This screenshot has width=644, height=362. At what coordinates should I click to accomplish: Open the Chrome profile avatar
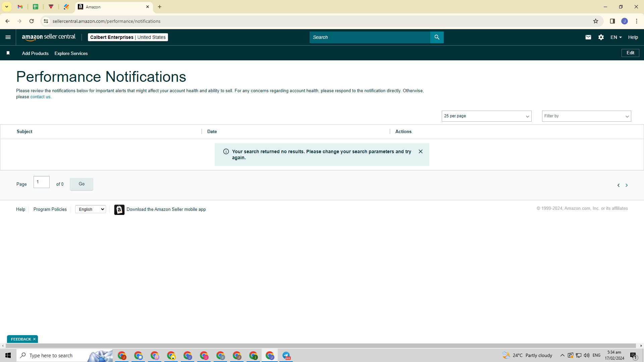click(624, 21)
